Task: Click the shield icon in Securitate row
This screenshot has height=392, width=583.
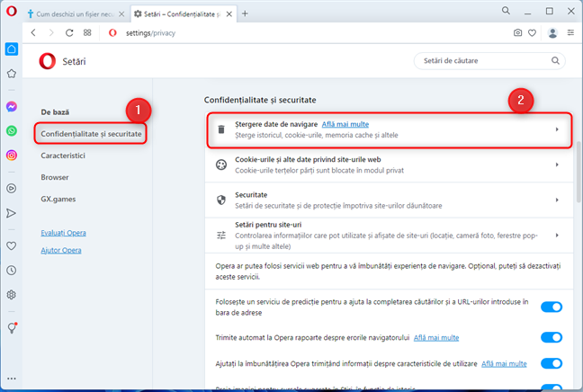Action: pos(221,200)
